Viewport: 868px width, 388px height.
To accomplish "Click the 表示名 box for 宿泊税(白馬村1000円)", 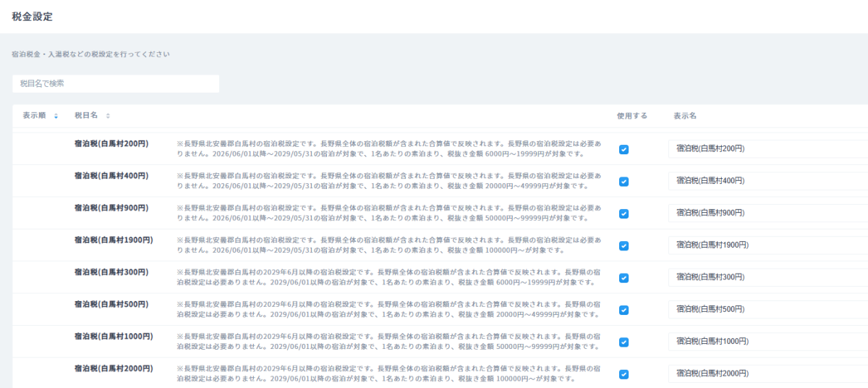I will [767, 342].
